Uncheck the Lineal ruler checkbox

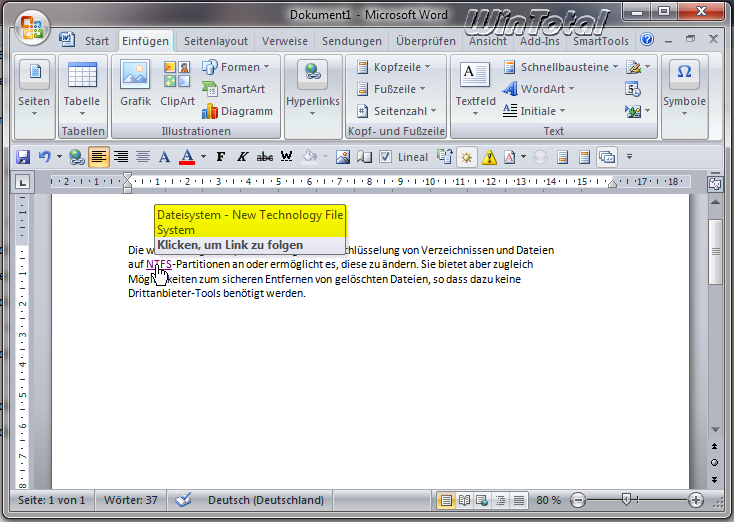tap(385, 157)
